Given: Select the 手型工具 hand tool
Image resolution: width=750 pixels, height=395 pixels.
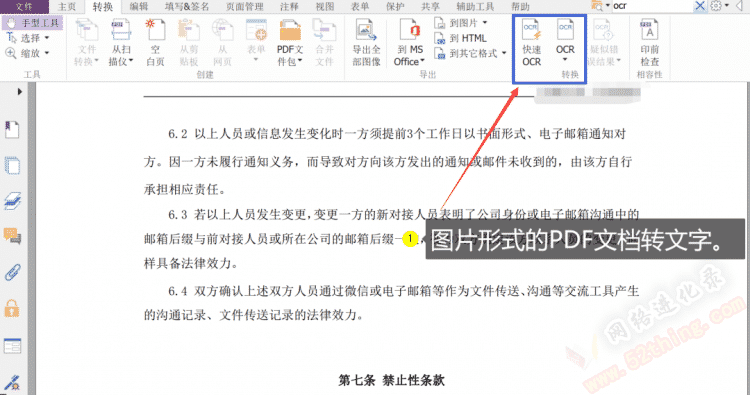Looking at the screenshot, I should 33,22.
